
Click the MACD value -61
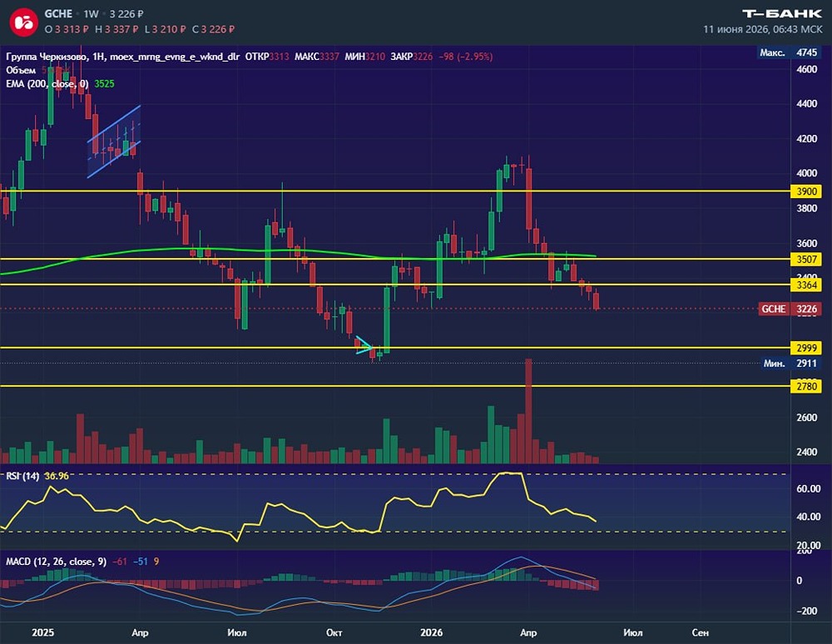[120, 562]
